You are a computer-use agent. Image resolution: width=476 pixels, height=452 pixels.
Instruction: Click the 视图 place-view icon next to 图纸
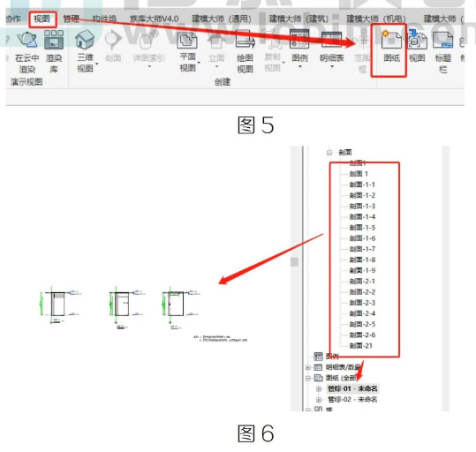pyautogui.click(x=417, y=39)
